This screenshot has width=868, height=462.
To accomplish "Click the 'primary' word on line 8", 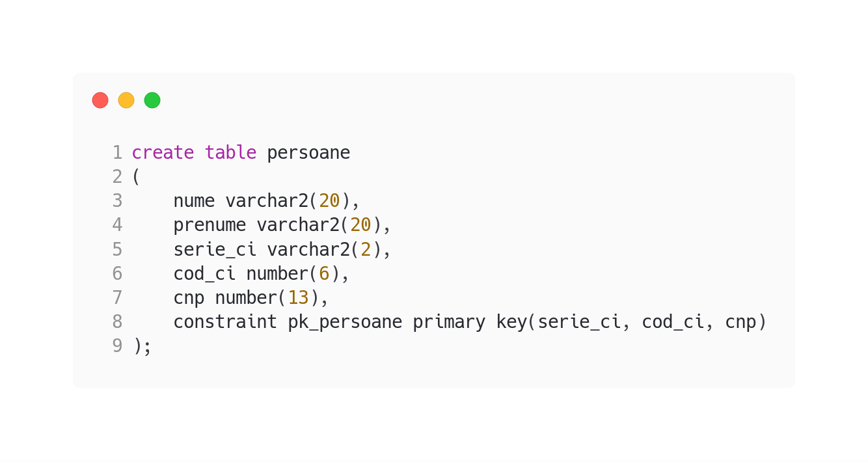I will 449,323.
